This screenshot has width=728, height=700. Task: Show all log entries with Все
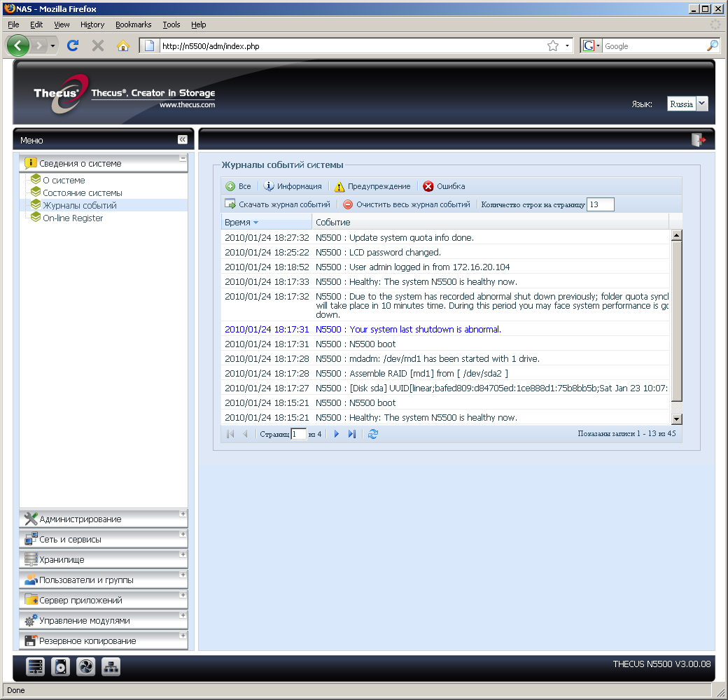click(x=238, y=186)
